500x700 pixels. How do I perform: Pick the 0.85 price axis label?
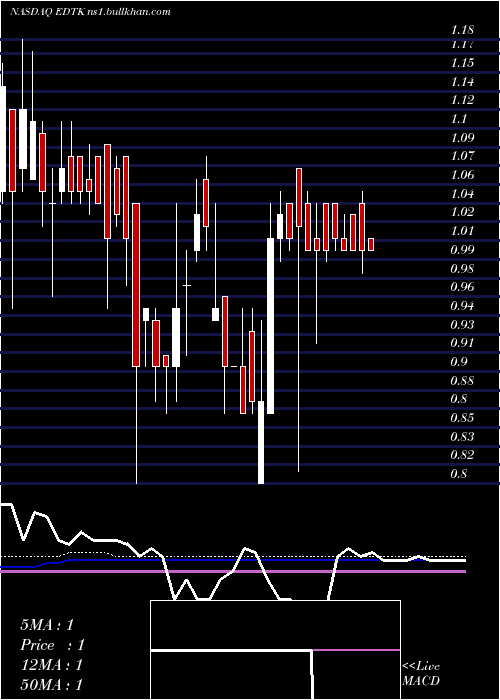(x=462, y=418)
